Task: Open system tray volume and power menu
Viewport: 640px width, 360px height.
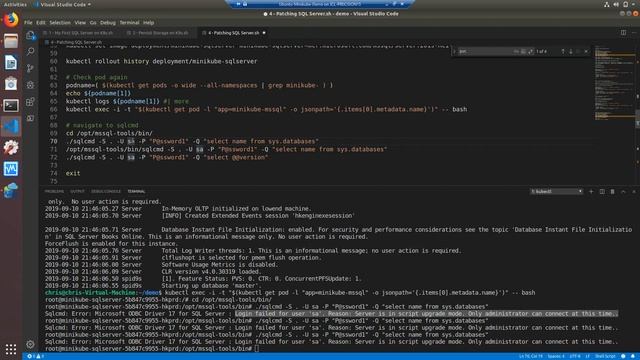Action: tap(621, 4)
